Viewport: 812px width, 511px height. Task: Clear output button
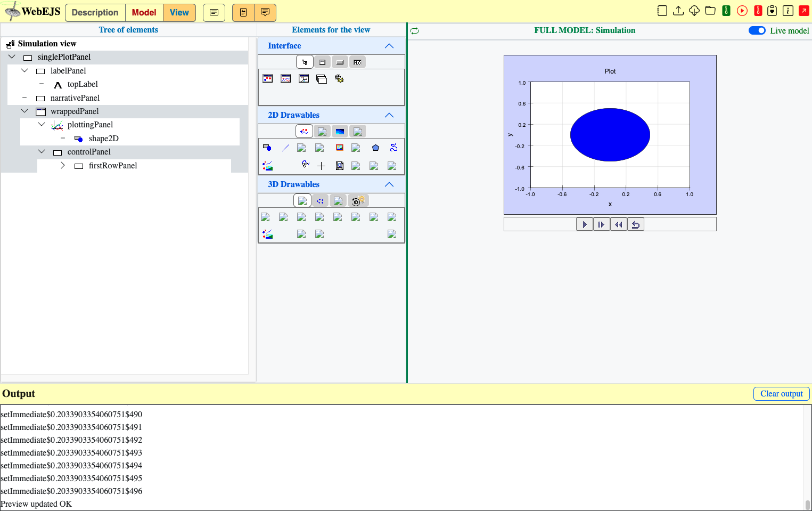(x=781, y=393)
